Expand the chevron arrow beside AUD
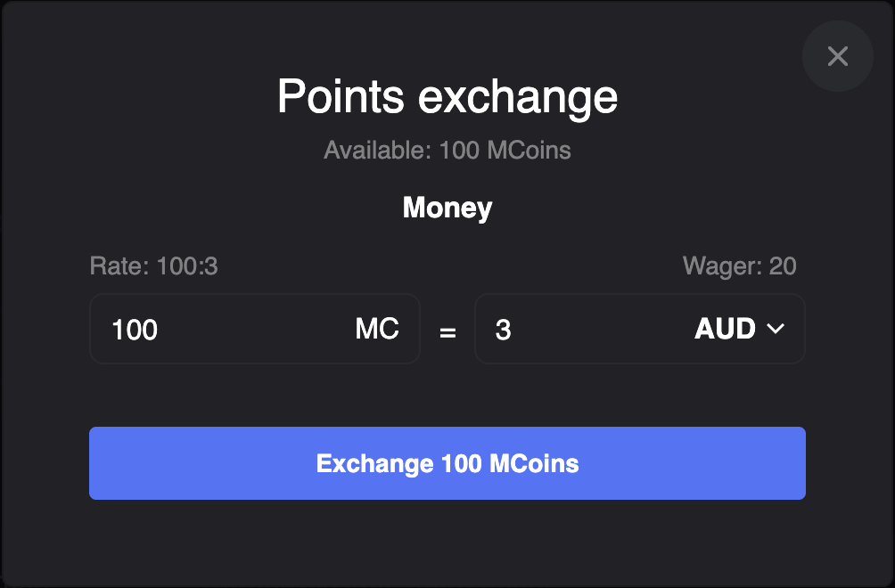This screenshot has width=895, height=588. click(x=775, y=329)
